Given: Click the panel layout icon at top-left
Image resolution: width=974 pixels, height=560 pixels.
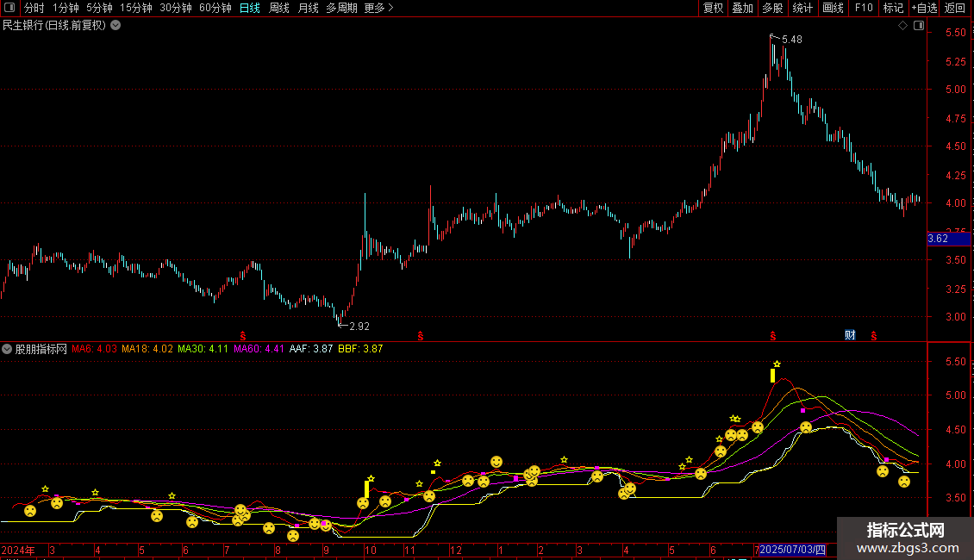Looking at the screenshot, I should click(9, 8).
